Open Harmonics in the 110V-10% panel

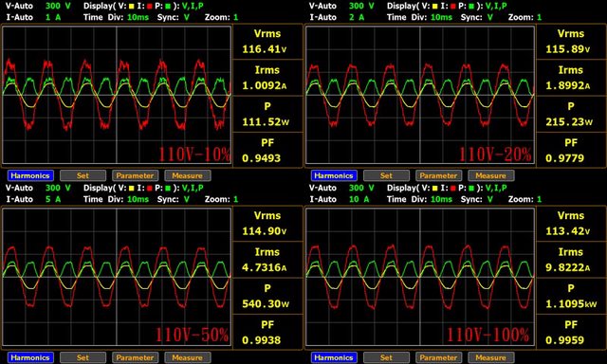tap(30, 175)
